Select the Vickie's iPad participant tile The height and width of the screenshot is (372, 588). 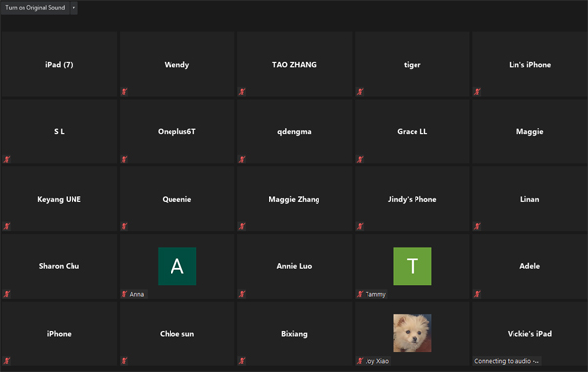529,334
